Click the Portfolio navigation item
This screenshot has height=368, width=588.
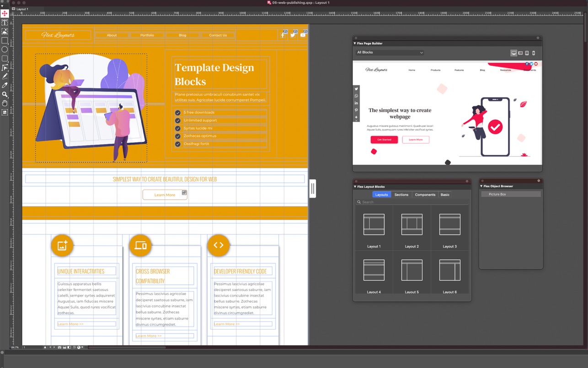point(147,35)
